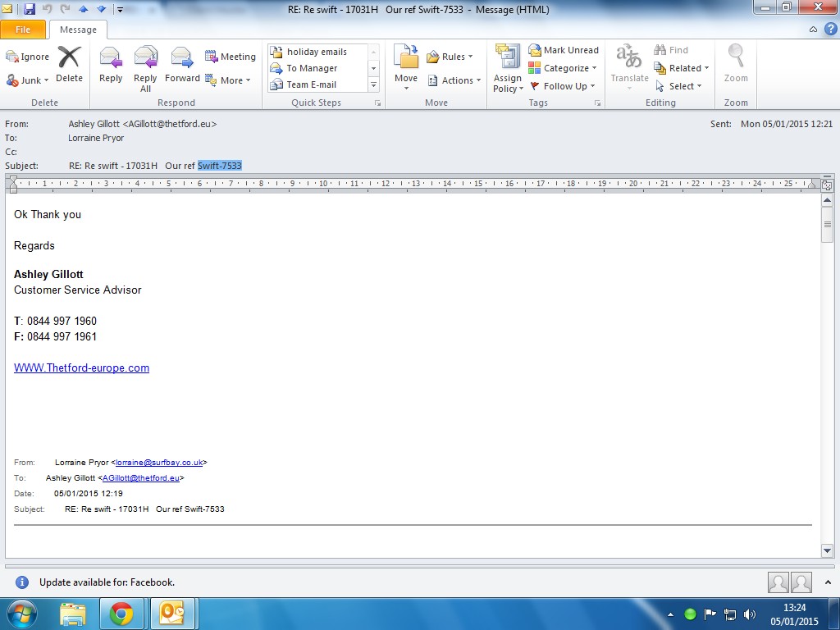Open the File tab
Screen dimensions: 840x630
point(23,30)
